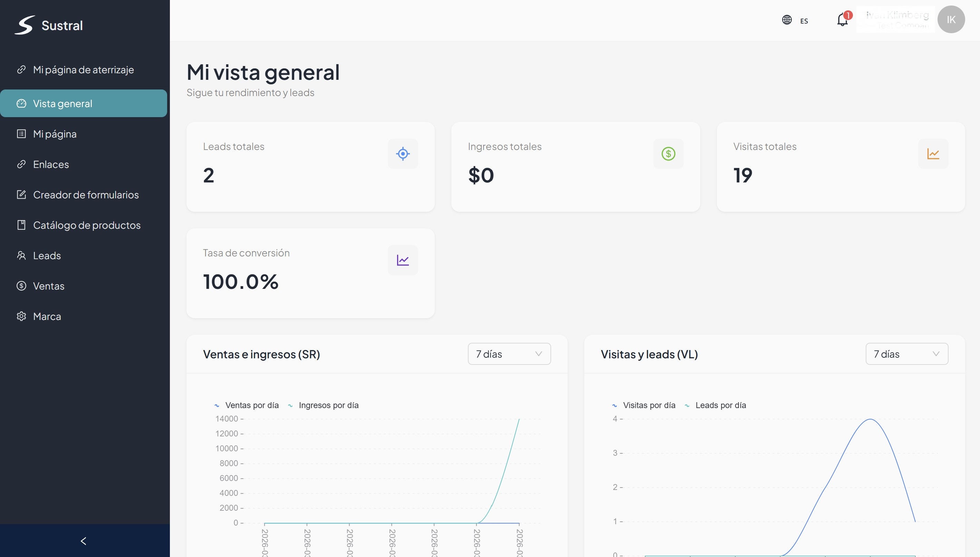
Task: Select Vista general menu item
Action: (83, 103)
